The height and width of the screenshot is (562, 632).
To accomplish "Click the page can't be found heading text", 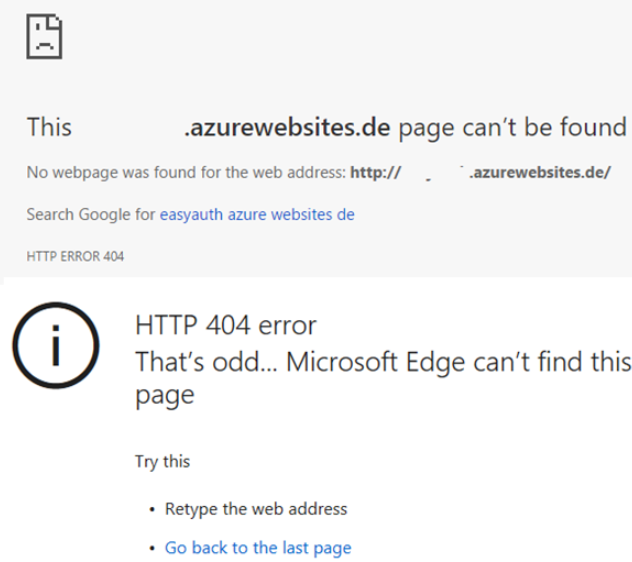I will point(512,127).
